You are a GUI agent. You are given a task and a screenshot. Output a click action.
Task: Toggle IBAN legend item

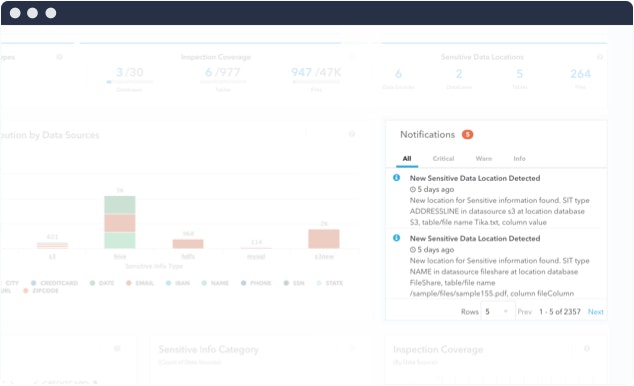[178, 283]
